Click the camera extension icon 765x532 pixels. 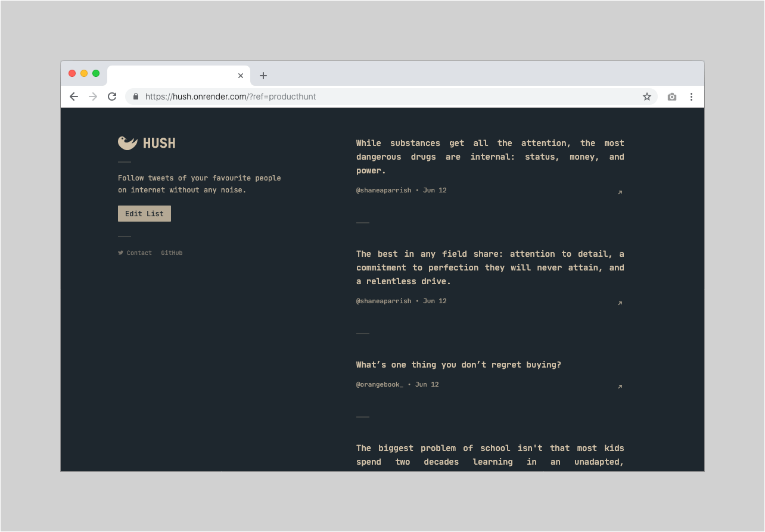[672, 97]
